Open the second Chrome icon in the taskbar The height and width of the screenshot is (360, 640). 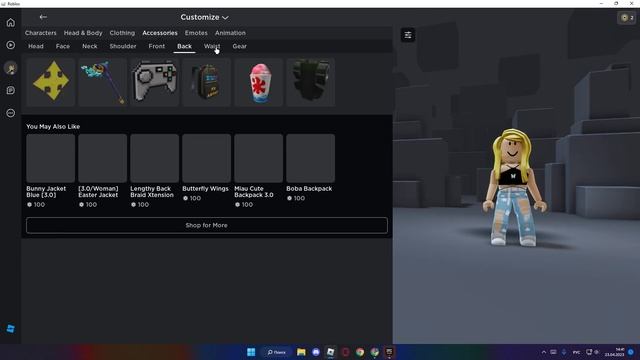coord(374,352)
